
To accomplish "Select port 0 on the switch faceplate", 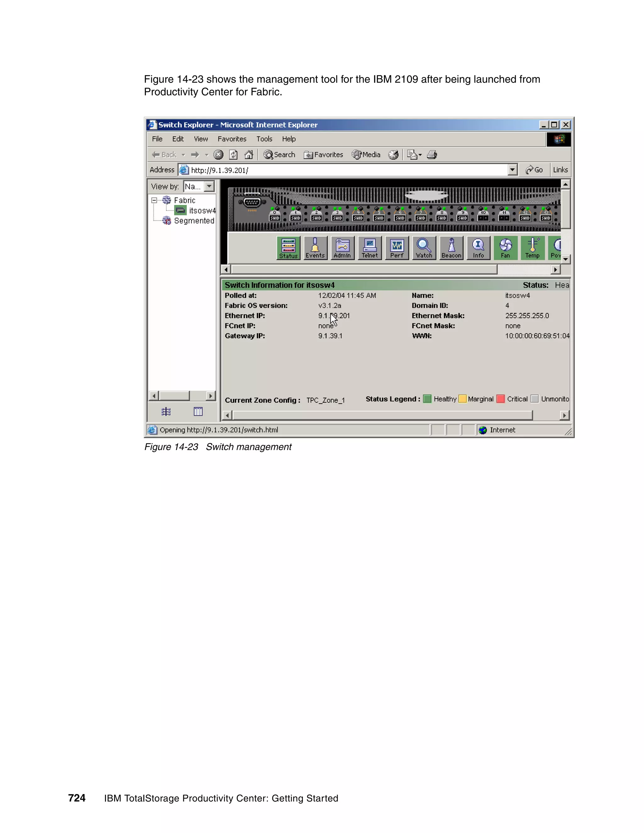I will coord(275,215).
